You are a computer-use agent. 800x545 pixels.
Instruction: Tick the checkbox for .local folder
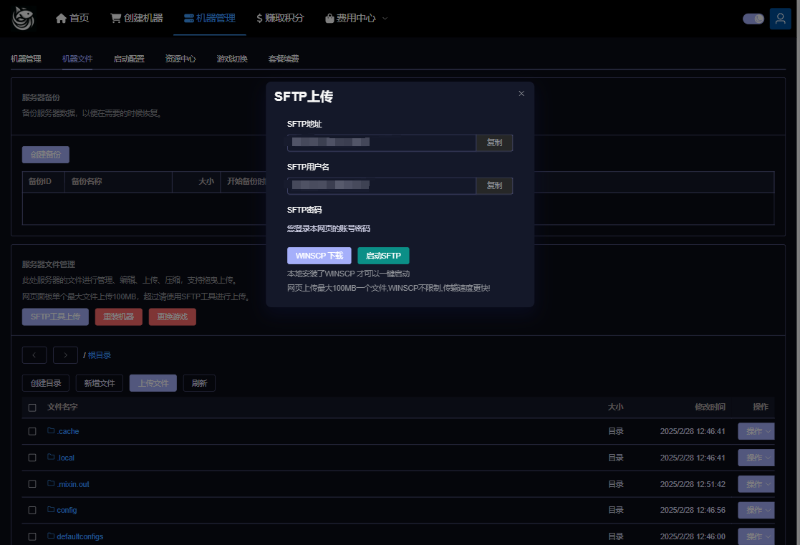[x=32, y=457]
